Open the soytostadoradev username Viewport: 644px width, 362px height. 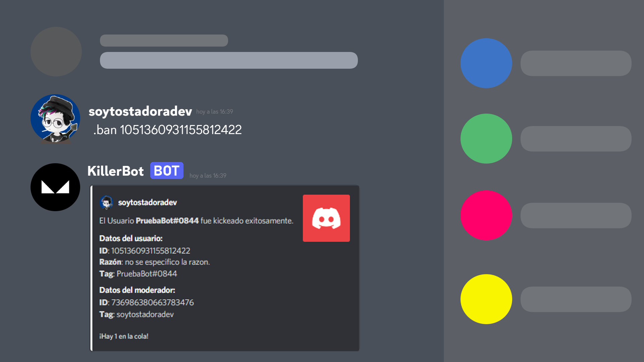click(140, 112)
